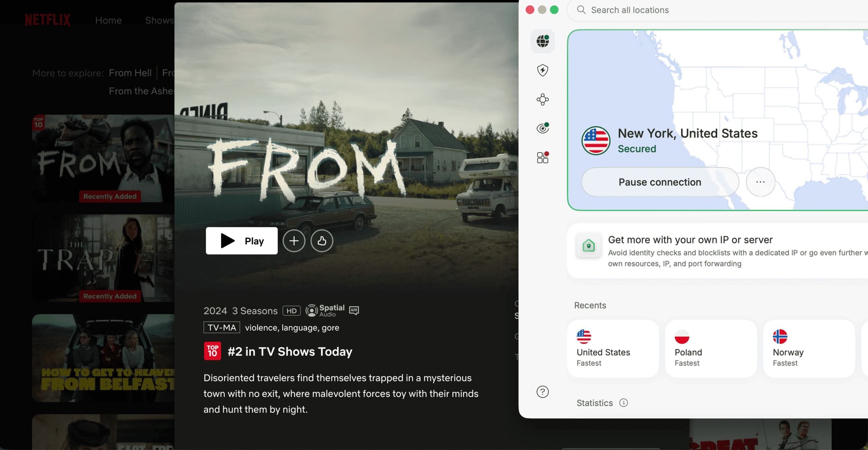Click the From the Ashes explore link

pos(141,91)
